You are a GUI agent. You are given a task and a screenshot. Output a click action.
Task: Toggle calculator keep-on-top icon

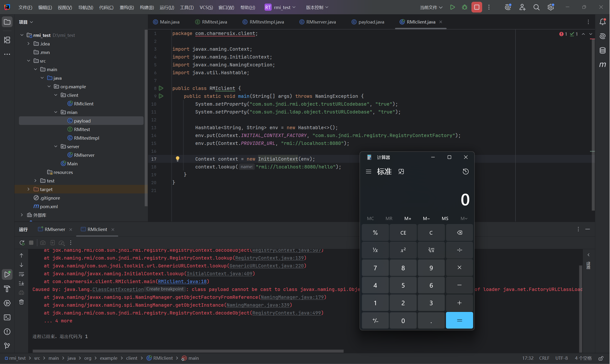click(401, 172)
